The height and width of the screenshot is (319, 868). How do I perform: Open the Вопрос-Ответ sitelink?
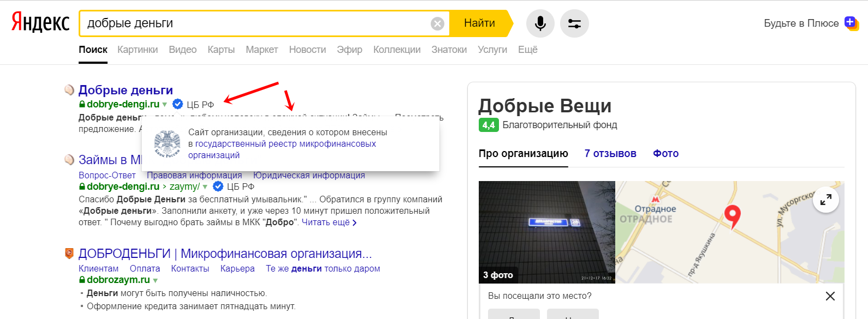pos(107,175)
